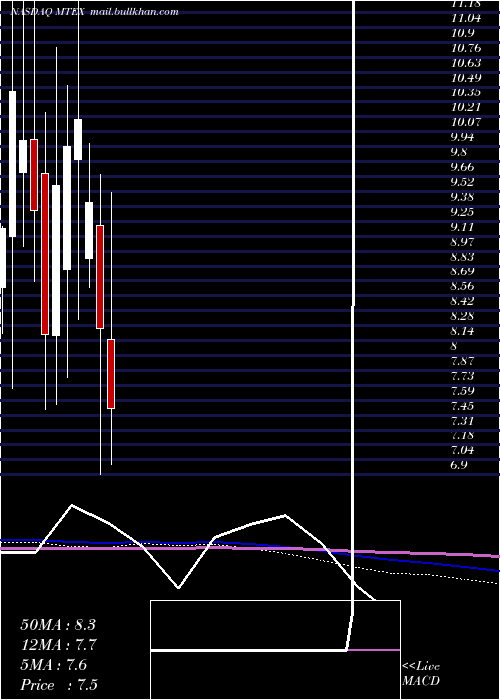The width and height of the screenshot is (500, 700).
Task: Click the 7.31 price axis label
Action: [x=462, y=421]
